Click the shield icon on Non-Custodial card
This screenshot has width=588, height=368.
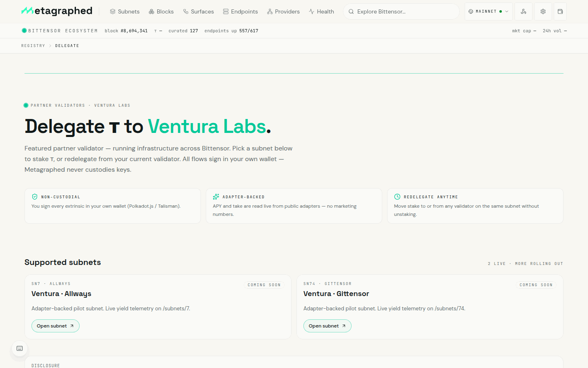click(x=35, y=197)
